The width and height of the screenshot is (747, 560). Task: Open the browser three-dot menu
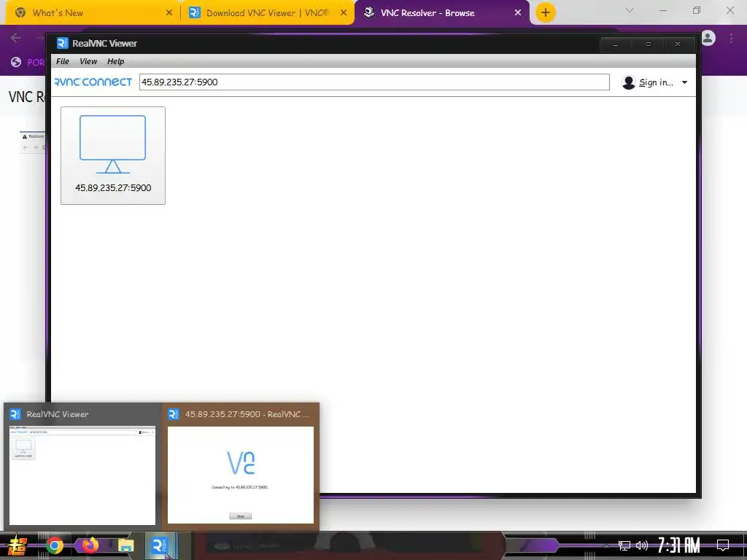click(731, 38)
